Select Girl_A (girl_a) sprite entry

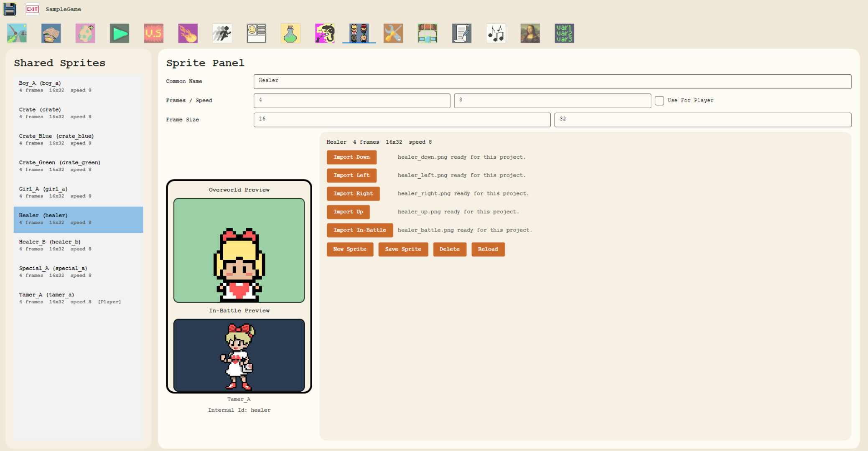[x=79, y=193]
